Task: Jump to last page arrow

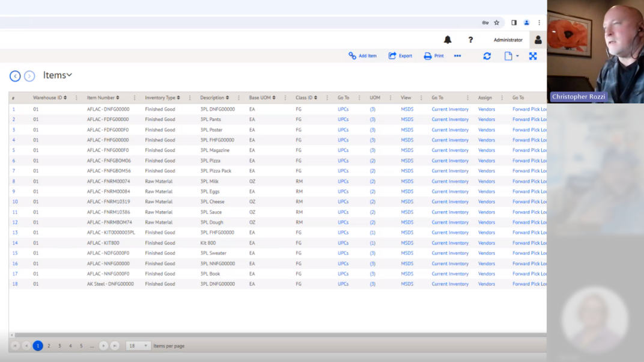Action: point(115,346)
